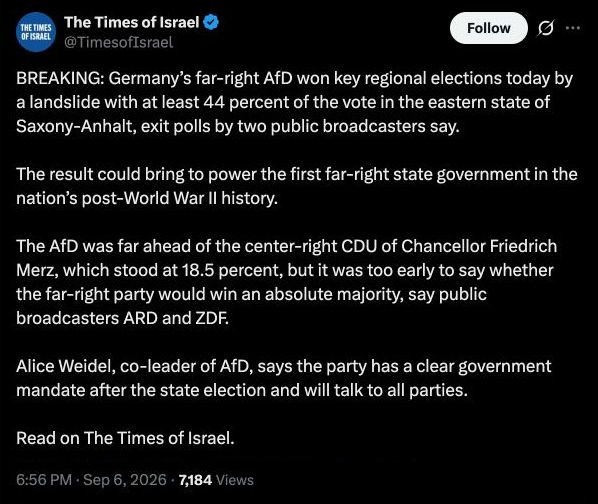Click the blue verified checkmark badge
Screen dimensions: 598x504
211,22
